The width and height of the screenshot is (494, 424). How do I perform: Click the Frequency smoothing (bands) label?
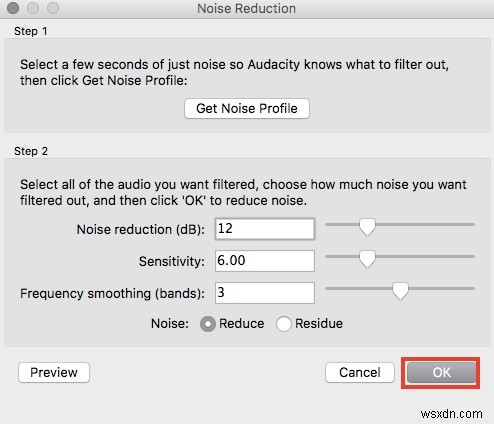coord(112,294)
